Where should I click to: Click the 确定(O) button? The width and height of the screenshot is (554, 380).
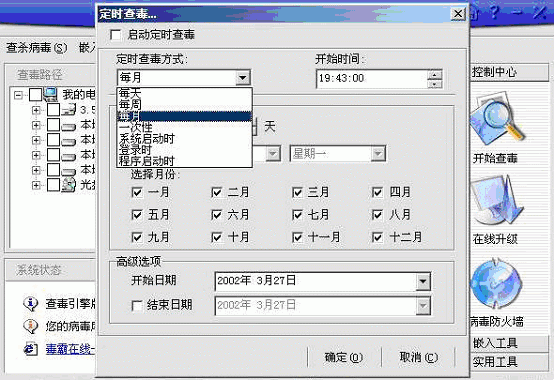point(344,357)
